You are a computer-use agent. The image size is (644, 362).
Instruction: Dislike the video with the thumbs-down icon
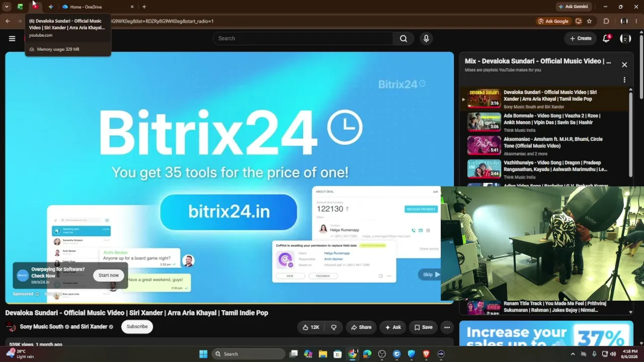pos(334,327)
